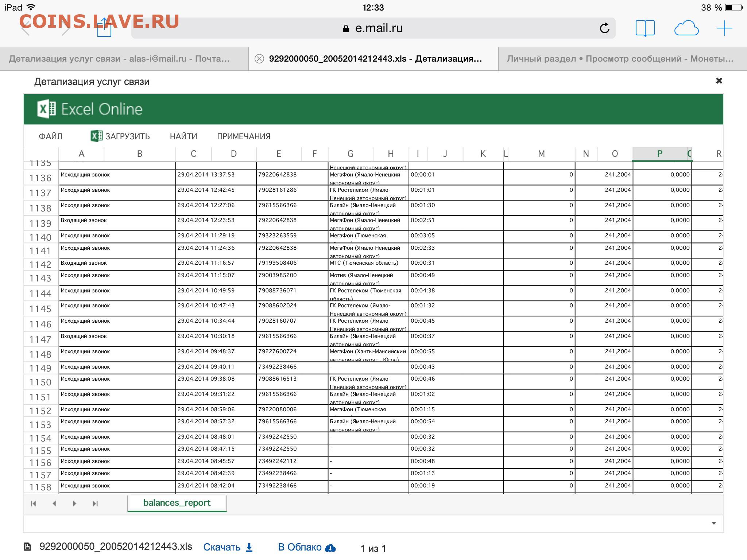Select column O header
Image resolution: width=747 pixels, height=560 pixels.
(x=615, y=154)
